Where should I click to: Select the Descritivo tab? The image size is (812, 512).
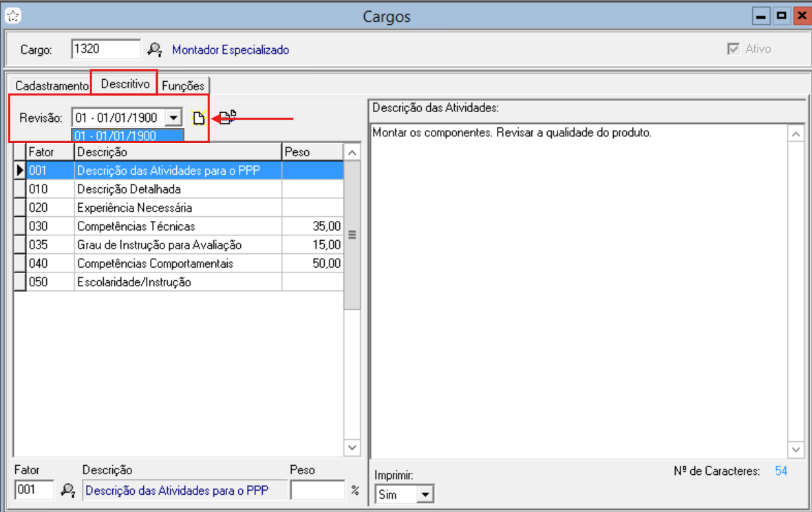125,84
